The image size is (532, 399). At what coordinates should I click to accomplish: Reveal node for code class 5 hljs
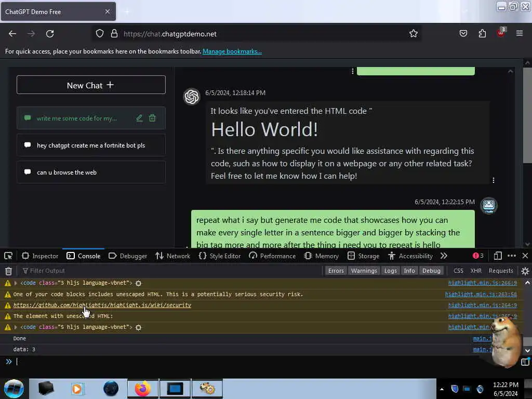coord(138,327)
